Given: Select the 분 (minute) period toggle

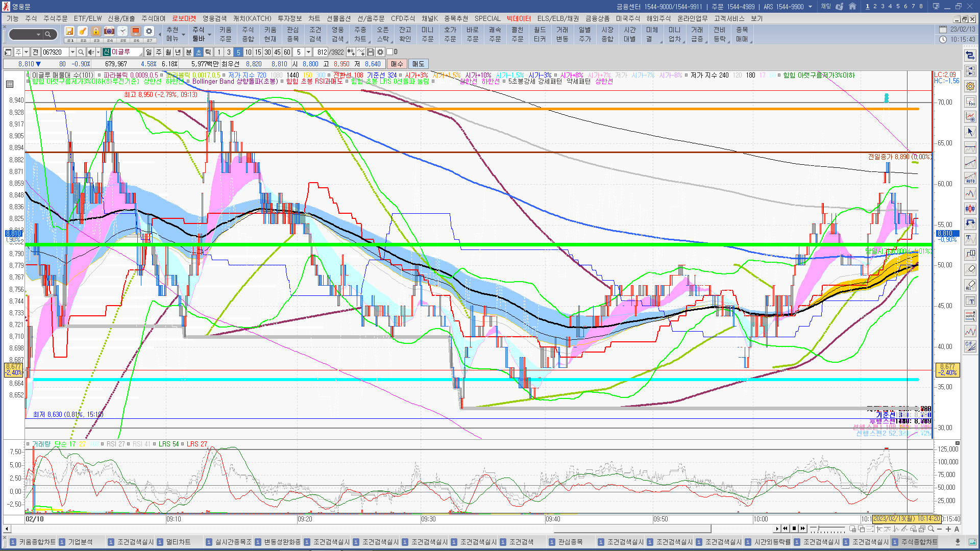Looking at the screenshot, I should pyautogui.click(x=188, y=52).
